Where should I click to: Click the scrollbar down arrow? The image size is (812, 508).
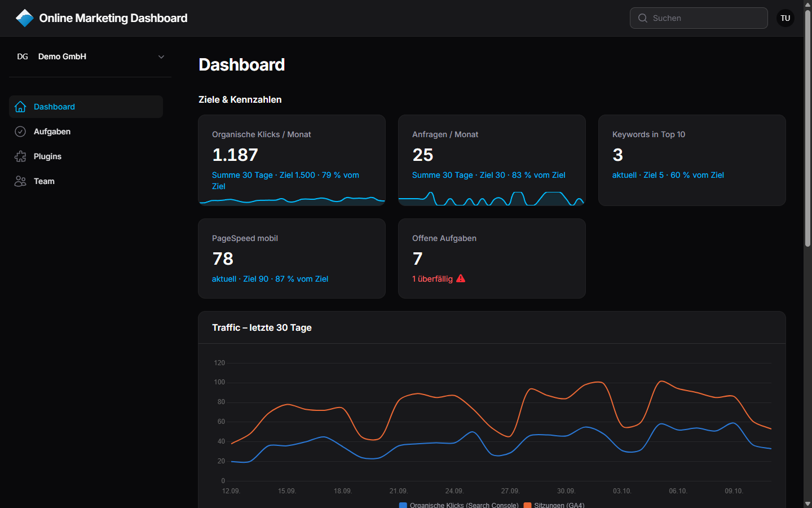(807, 503)
